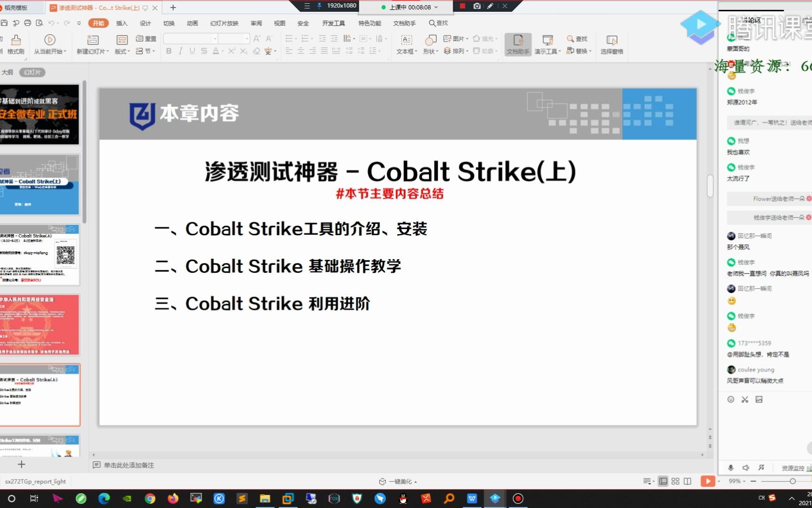
Task: Click the Reset (重置) slide button
Action: (x=146, y=39)
